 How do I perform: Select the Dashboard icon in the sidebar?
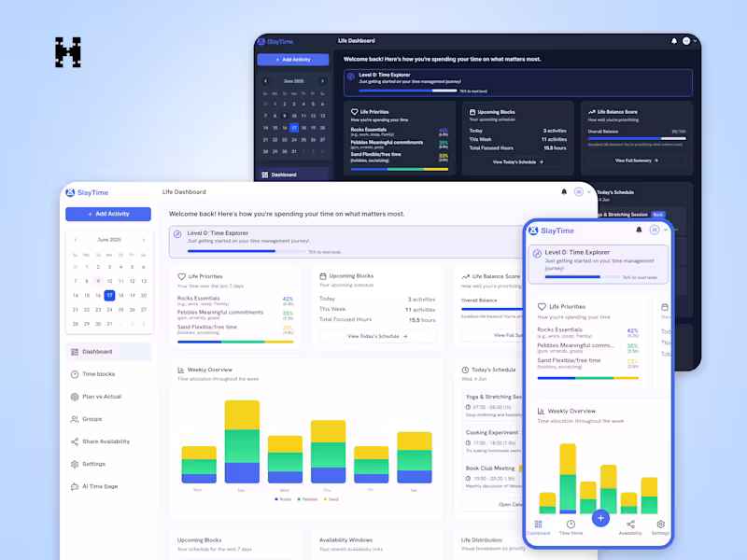coord(74,352)
